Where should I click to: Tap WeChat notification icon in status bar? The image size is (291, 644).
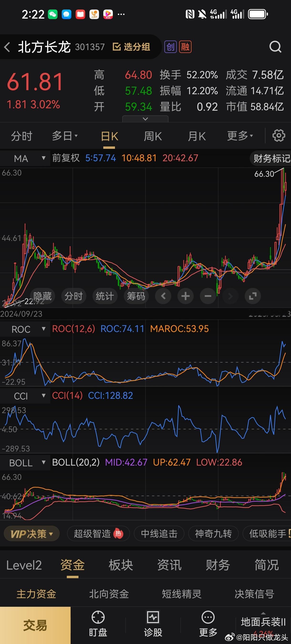pyautogui.click(x=53, y=14)
